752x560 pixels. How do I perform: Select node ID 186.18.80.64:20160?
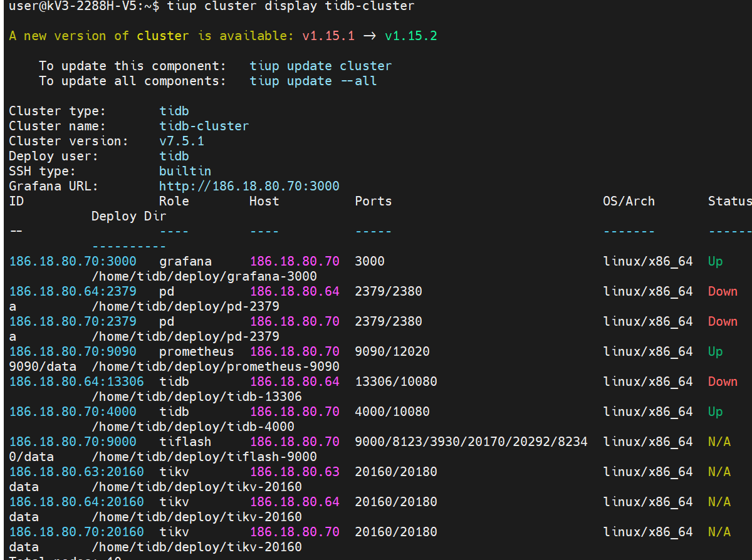coord(76,502)
